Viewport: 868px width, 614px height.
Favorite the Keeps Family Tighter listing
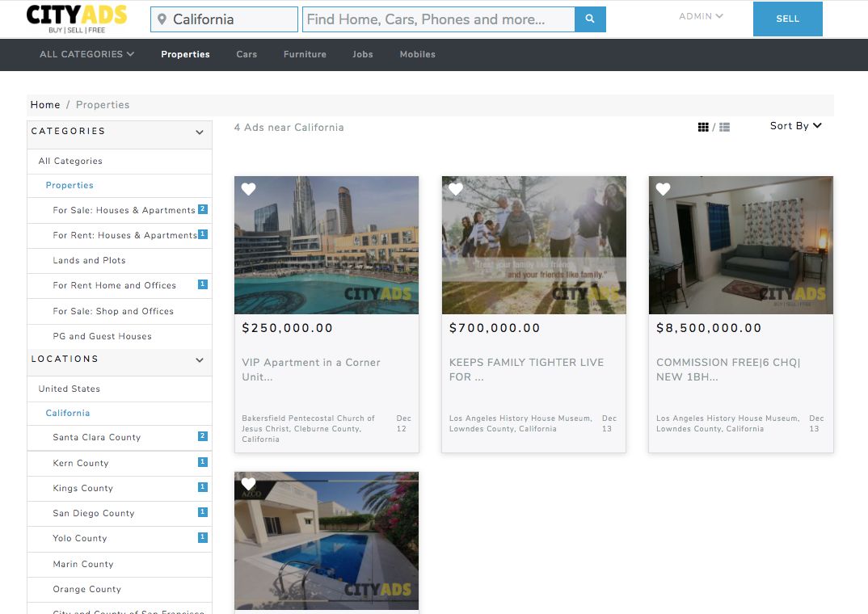coord(456,189)
